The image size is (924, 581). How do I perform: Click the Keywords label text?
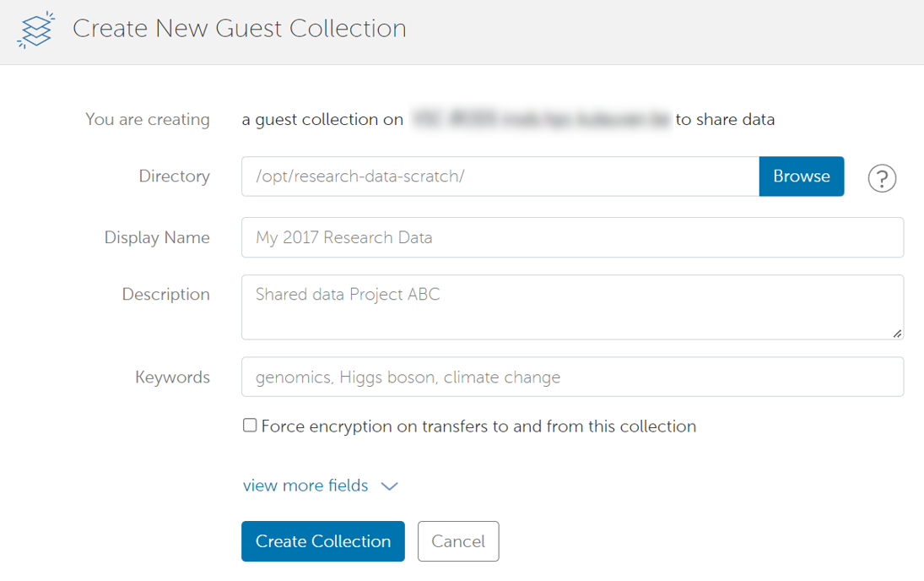point(173,377)
